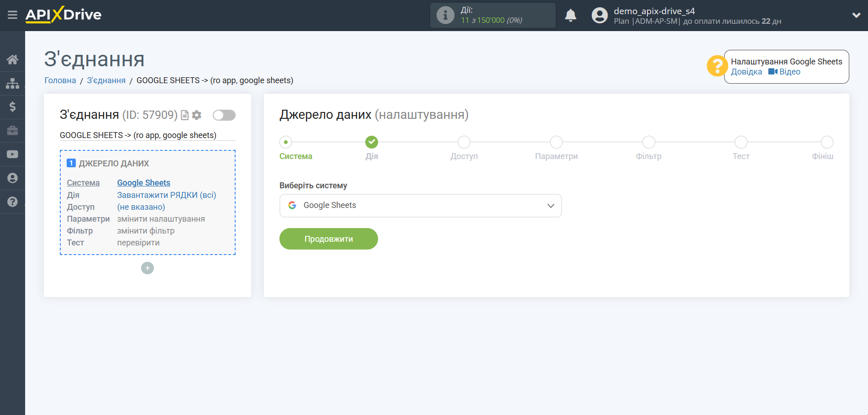Open the payments dollar icon in sidebar
The height and width of the screenshot is (415, 868).
12,106
